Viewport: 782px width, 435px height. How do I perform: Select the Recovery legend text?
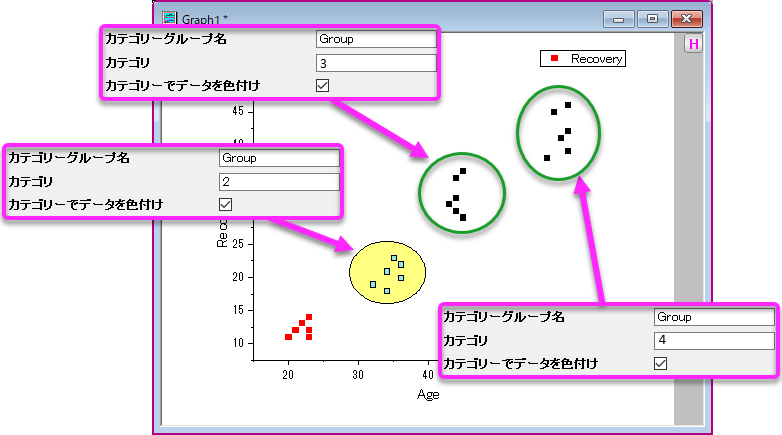pos(596,59)
